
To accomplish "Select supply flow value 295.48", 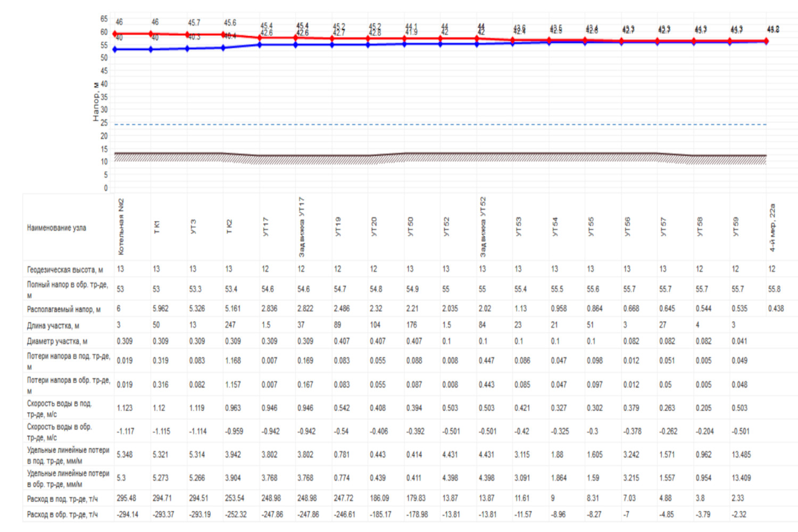I will pos(127,498).
